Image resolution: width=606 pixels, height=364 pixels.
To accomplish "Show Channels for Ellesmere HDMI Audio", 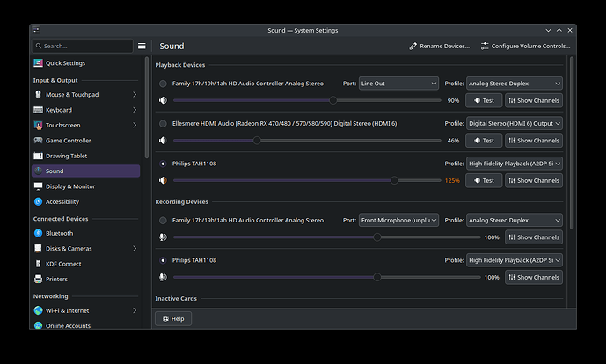I will [534, 141].
